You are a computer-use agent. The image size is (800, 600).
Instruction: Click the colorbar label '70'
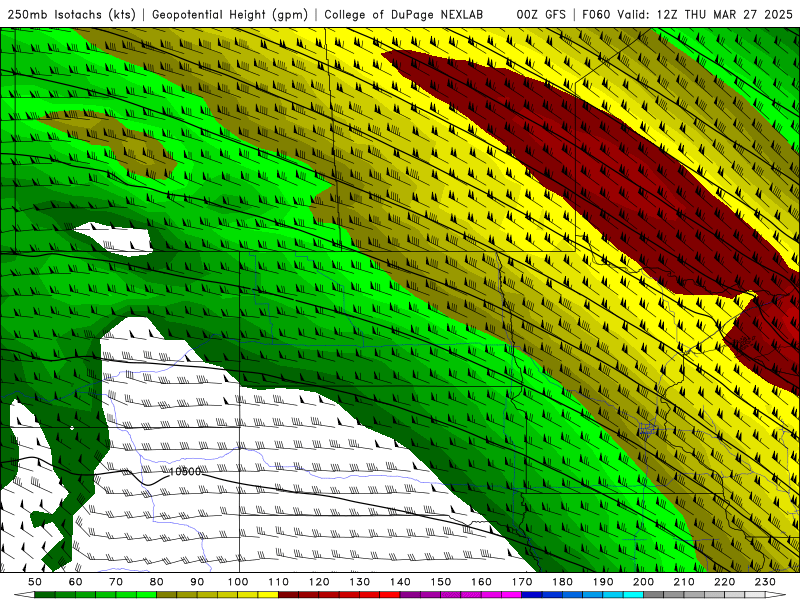(116, 582)
